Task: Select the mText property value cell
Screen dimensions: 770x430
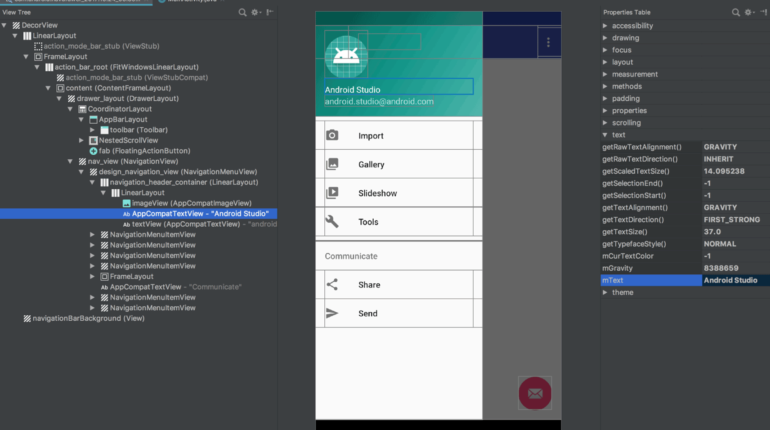Action: click(x=733, y=281)
